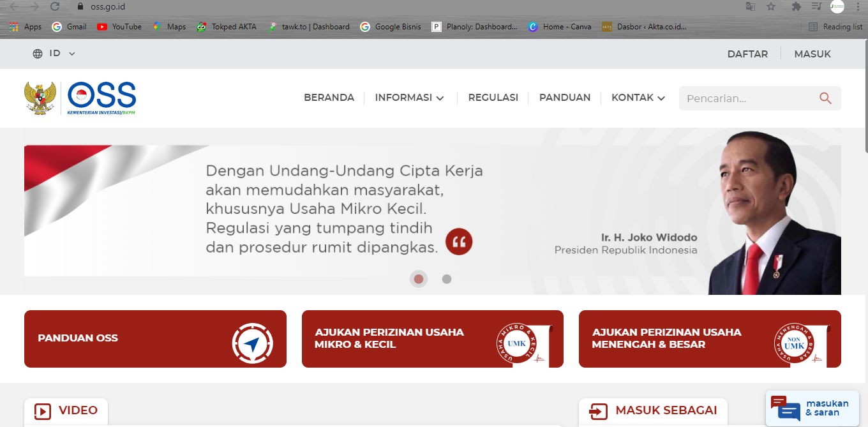Open the REGULASI page from the navbar

(x=493, y=97)
